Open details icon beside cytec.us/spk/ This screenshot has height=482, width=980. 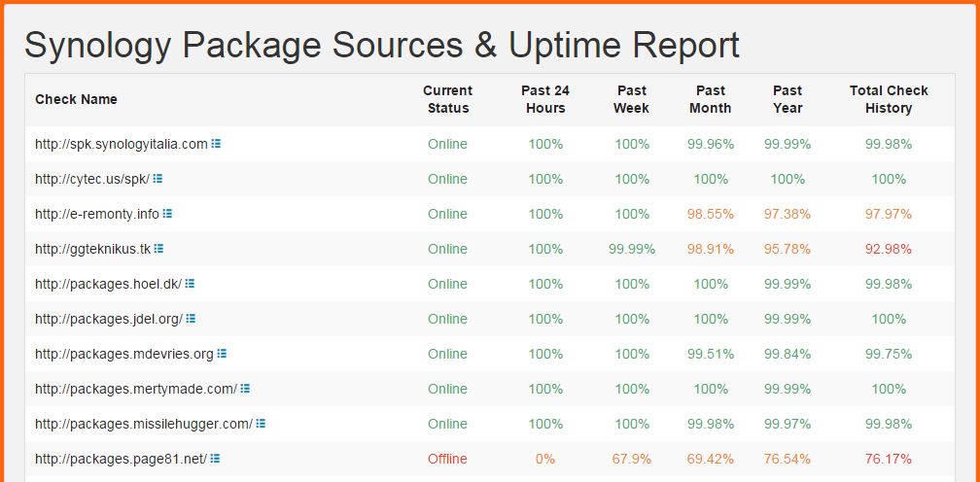click(157, 179)
